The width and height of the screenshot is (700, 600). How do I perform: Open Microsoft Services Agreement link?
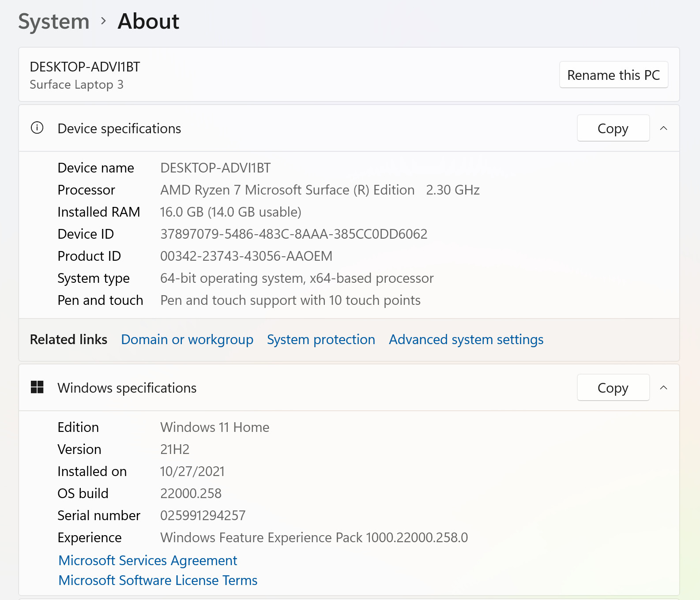coord(148,560)
